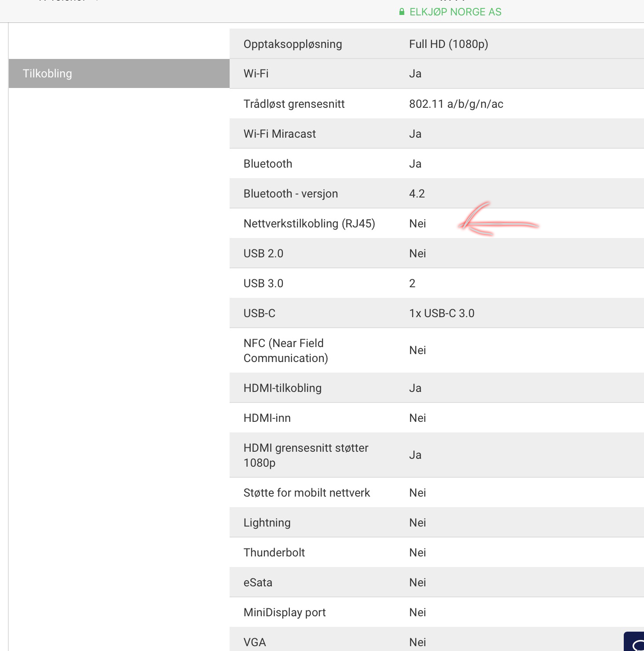
Task: Click the Trådløst grensesnitt row label
Action: [294, 104]
